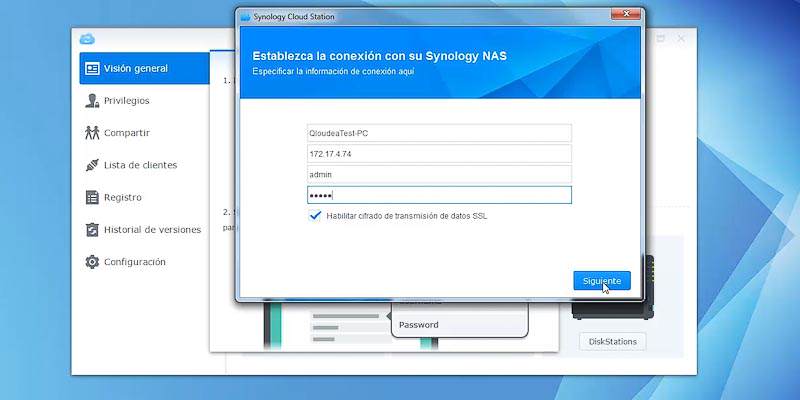This screenshot has height=400, width=800.
Task: Maximize the background Cloud Station window
Action: pyautogui.click(x=660, y=38)
